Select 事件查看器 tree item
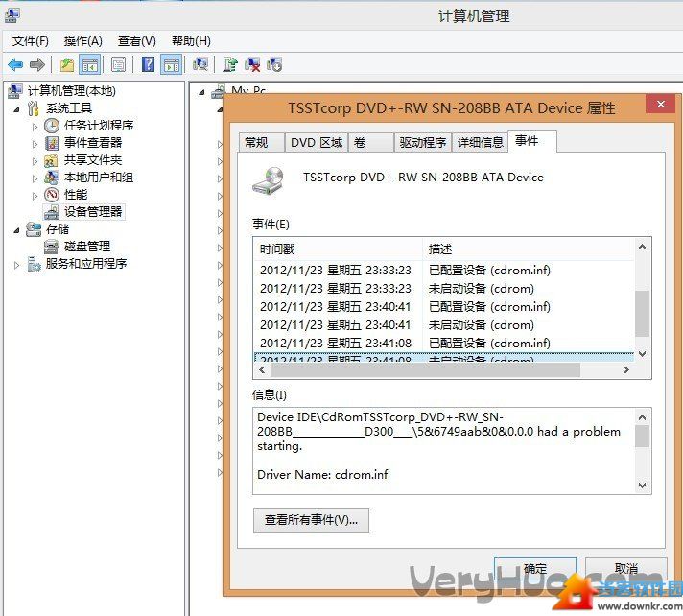This screenshot has width=683, height=616. pyautogui.click(x=93, y=142)
